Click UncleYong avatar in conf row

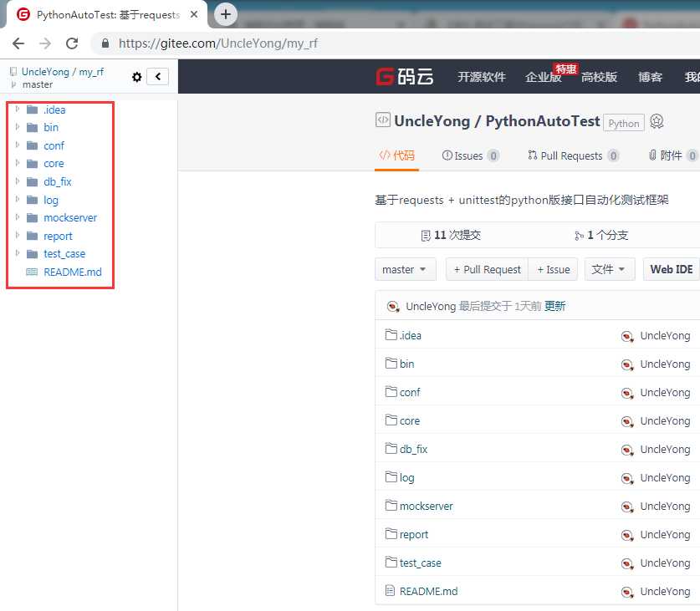pyautogui.click(x=627, y=393)
